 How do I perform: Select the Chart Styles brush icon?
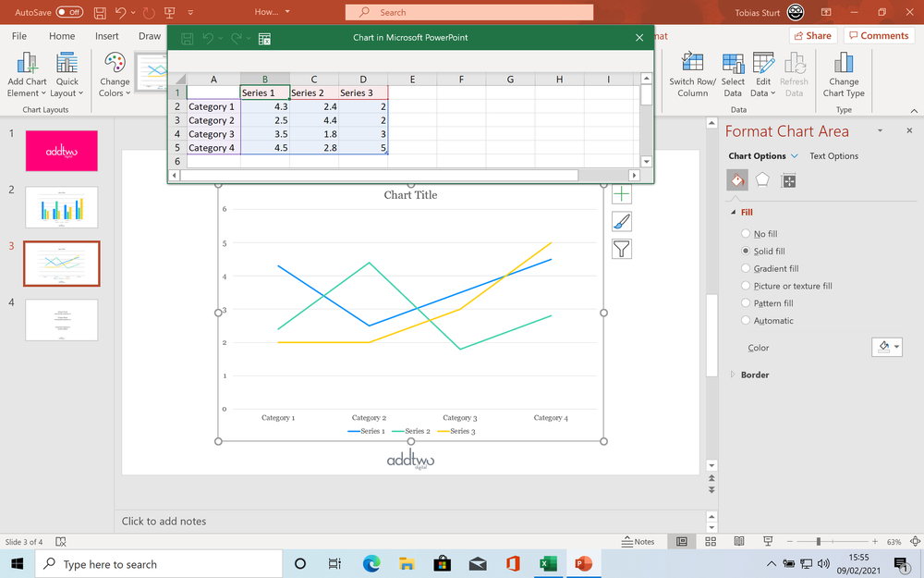[x=621, y=222]
